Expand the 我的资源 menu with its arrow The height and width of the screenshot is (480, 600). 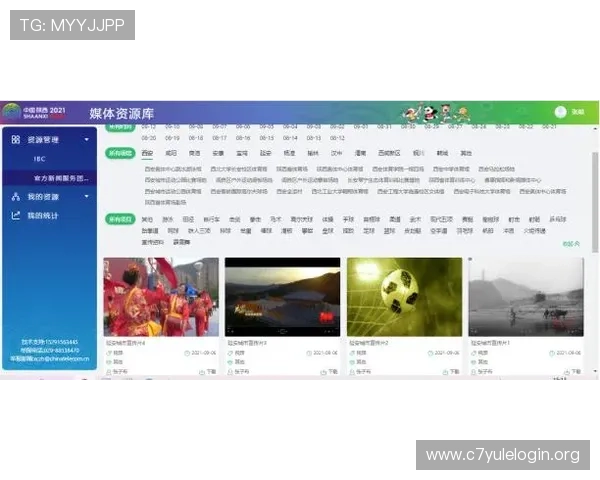86,196
